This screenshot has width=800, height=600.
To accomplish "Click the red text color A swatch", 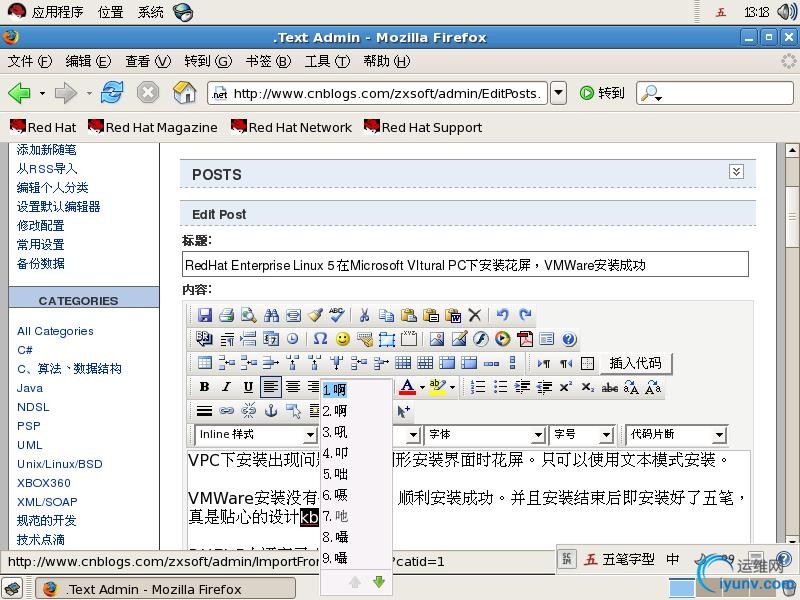I will [408, 387].
